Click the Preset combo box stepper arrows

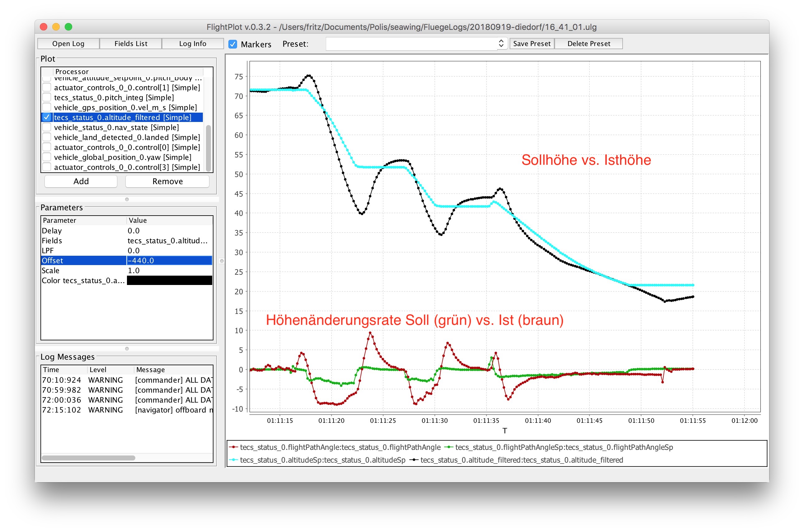(x=501, y=44)
